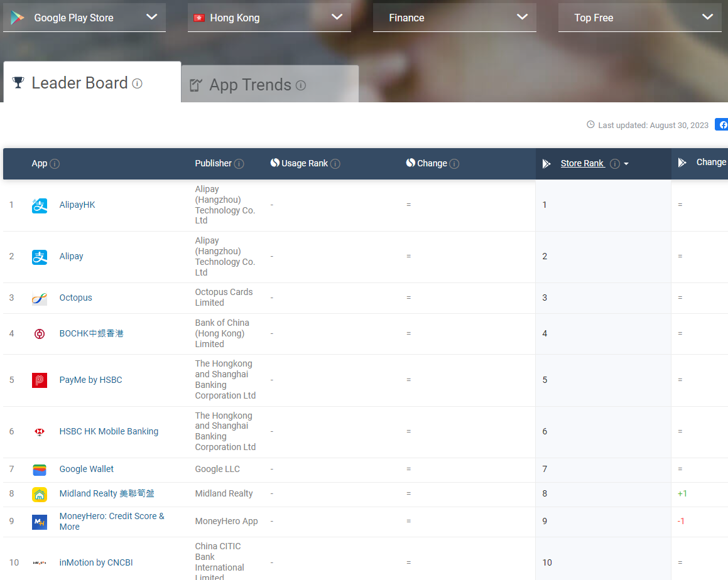Click the BOCHK app icon
This screenshot has width=728, height=580.
coord(40,334)
